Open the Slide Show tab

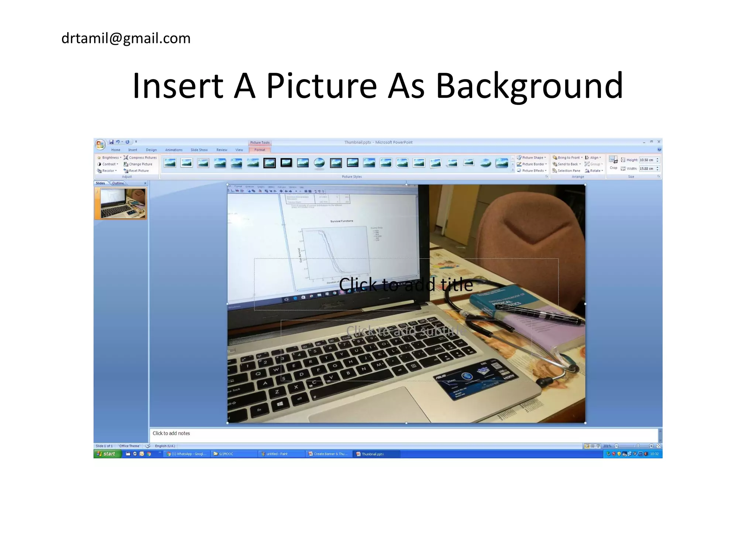pyautogui.click(x=199, y=150)
